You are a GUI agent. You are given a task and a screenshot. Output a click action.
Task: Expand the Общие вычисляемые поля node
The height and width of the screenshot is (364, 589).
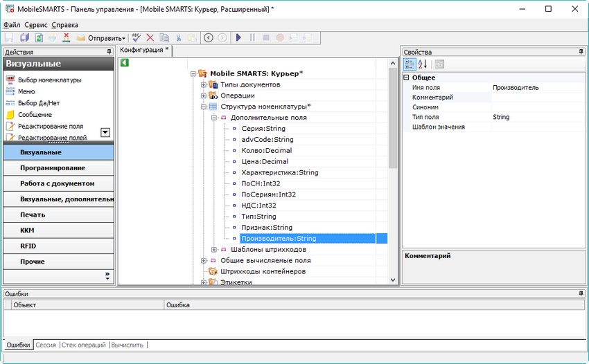(203, 260)
